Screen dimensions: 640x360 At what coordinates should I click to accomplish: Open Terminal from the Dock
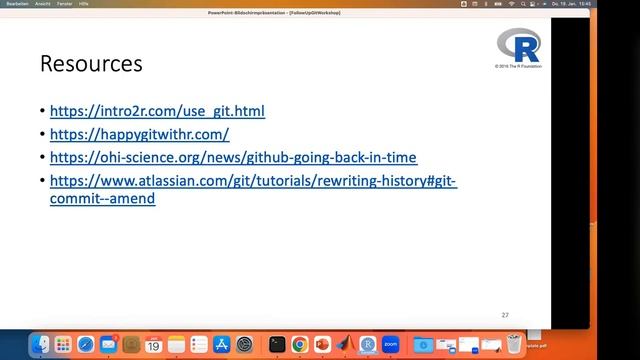click(277, 345)
